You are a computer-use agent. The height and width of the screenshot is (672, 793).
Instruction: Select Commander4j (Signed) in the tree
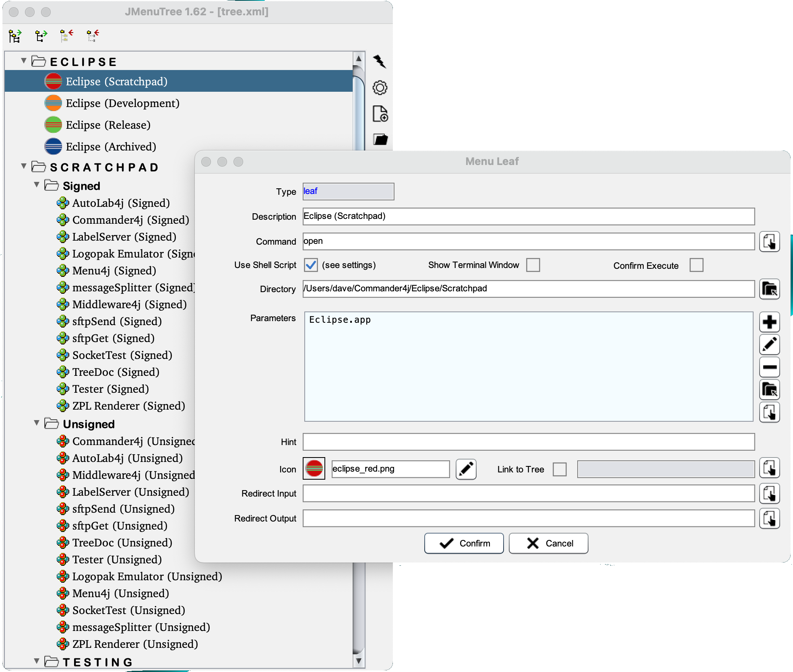[x=130, y=220]
